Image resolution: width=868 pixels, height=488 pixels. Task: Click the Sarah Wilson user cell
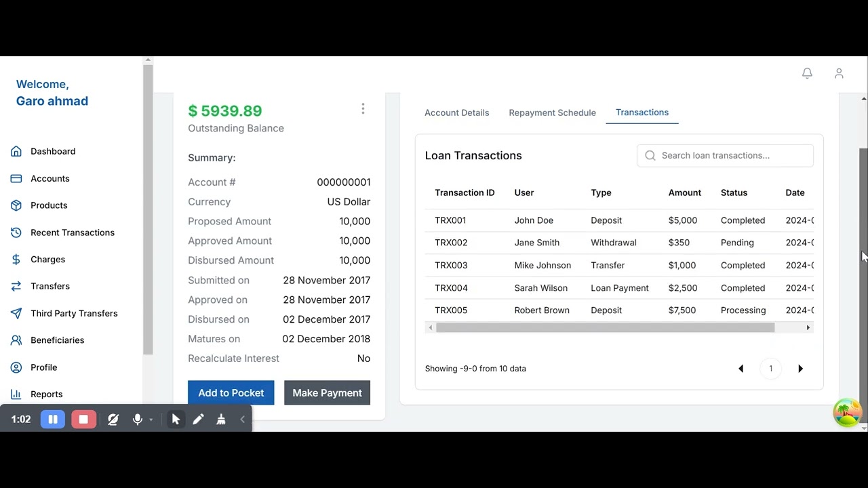pos(540,288)
